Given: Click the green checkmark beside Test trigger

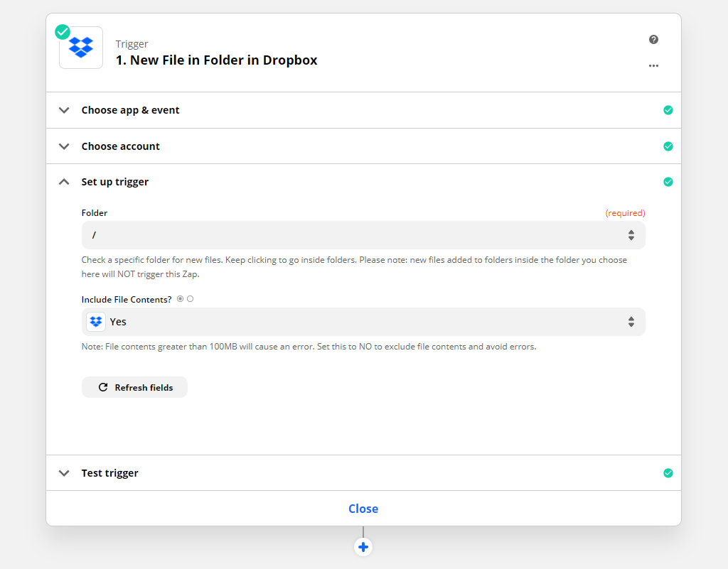Looking at the screenshot, I should 668,473.
